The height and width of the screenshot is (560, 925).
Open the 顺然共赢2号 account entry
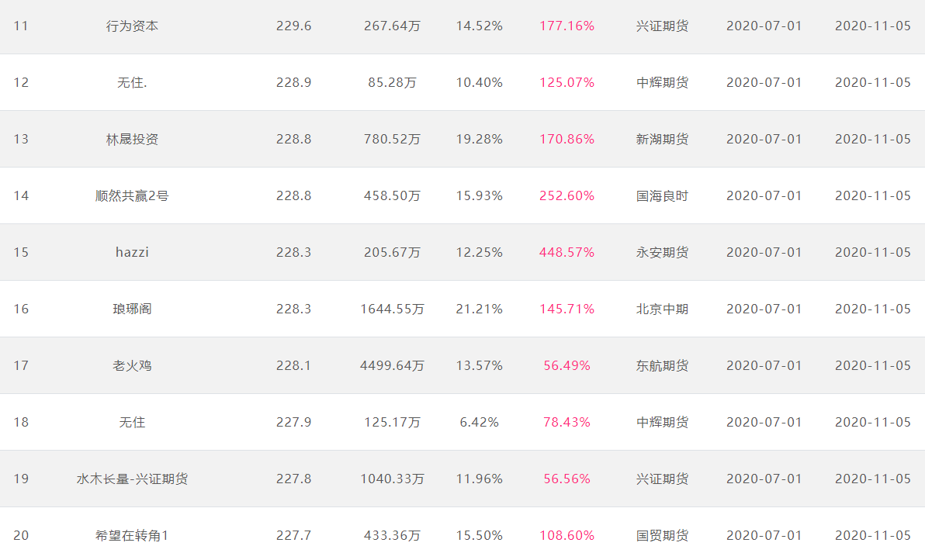132,195
